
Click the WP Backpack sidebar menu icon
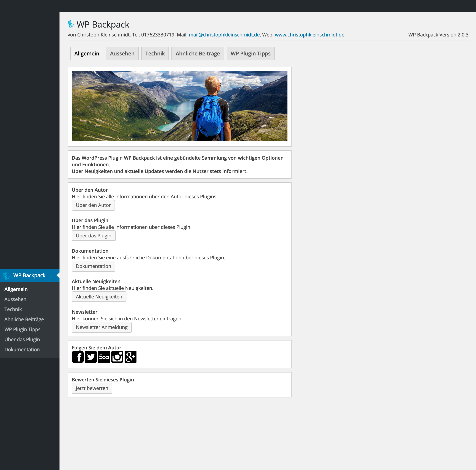click(7, 276)
